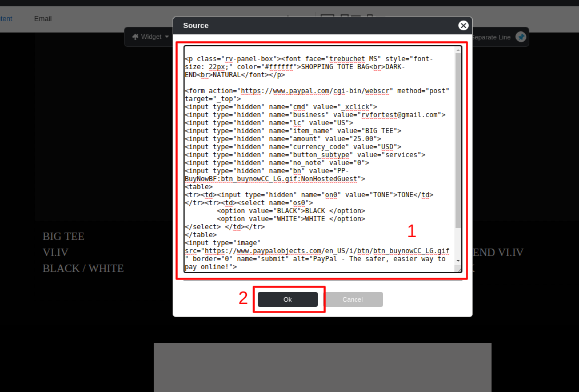This screenshot has height=392, width=579.
Task: Open the Widget dropdown in the toolbar
Action: [x=151, y=37]
